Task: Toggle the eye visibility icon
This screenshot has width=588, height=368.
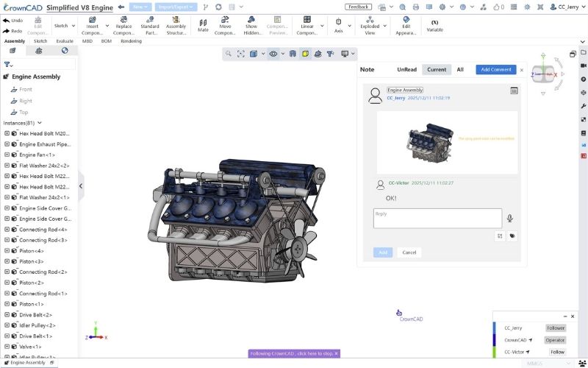Action: [x=273, y=54]
